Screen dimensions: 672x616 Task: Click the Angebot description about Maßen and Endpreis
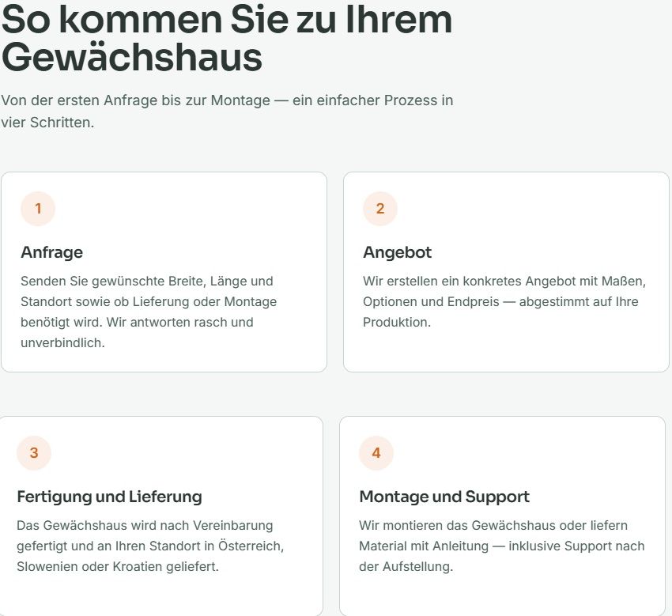tap(504, 301)
